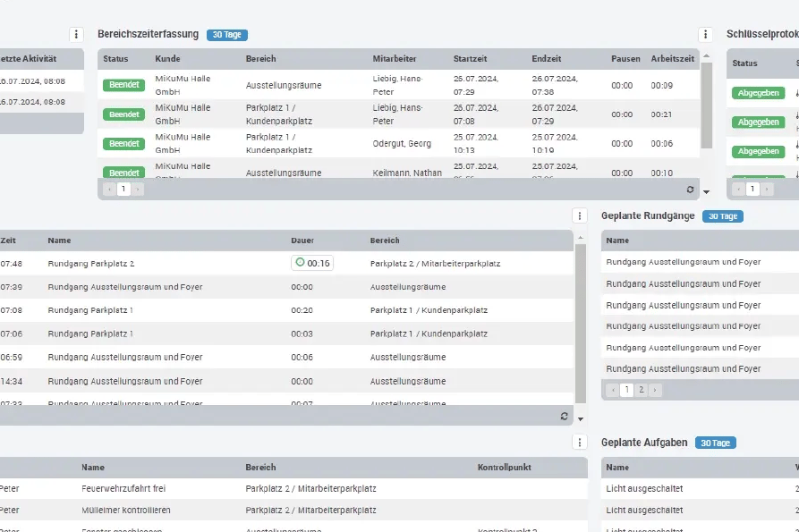Click Startzeit 25.07.2024, 10:13 cell
799x532 pixels.
pos(476,144)
